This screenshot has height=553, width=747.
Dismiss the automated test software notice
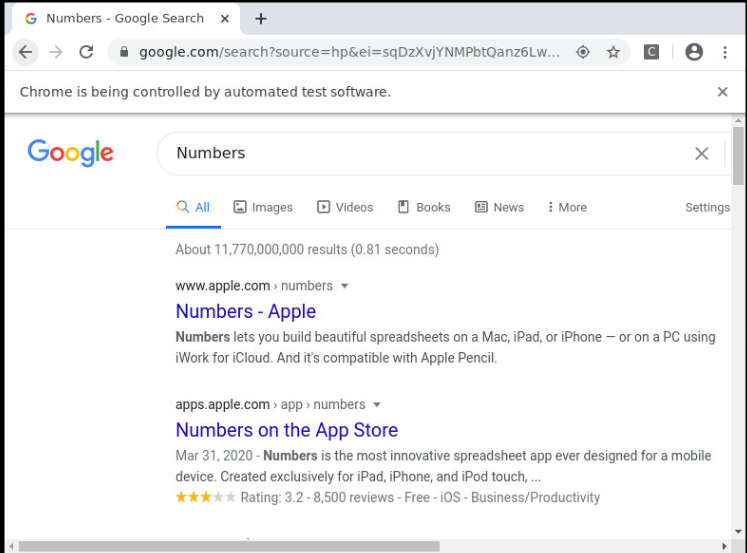point(722,92)
